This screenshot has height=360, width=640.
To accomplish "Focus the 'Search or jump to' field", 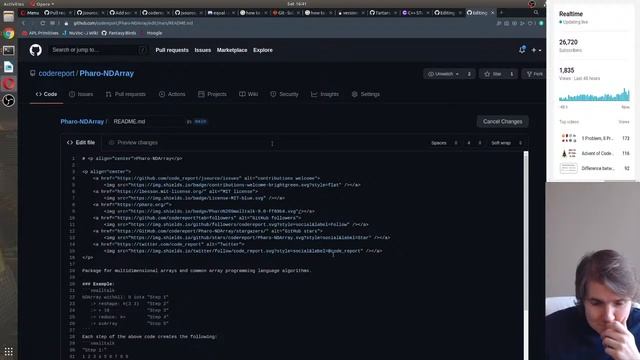I will point(99,50).
